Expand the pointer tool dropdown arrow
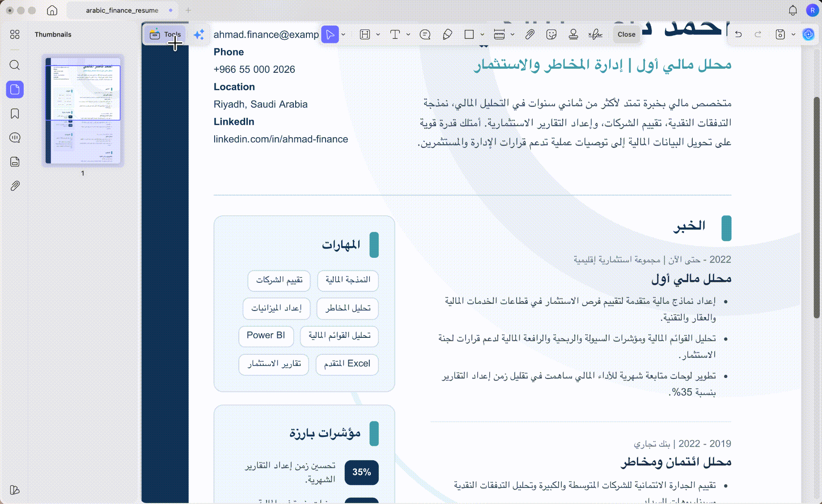The image size is (822, 504). coord(343,34)
